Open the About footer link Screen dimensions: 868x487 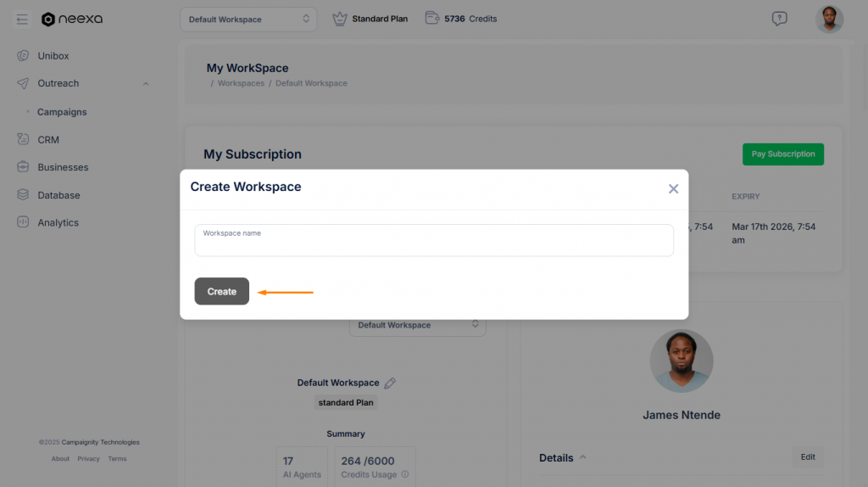click(x=60, y=459)
